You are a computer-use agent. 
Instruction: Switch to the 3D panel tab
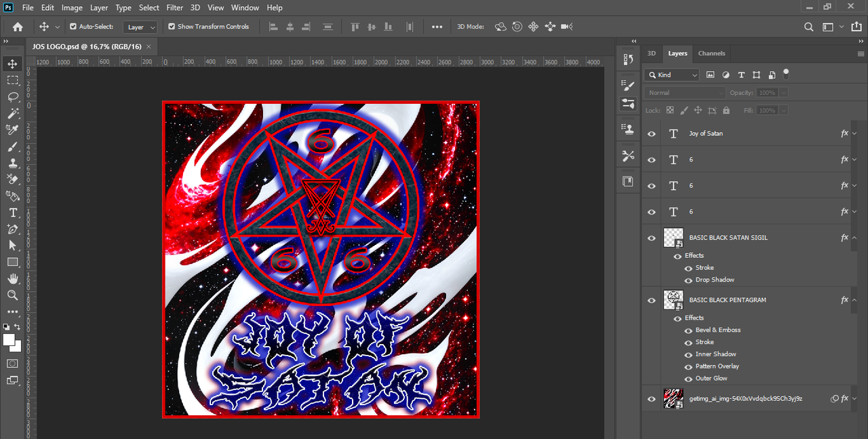(x=652, y=53)
